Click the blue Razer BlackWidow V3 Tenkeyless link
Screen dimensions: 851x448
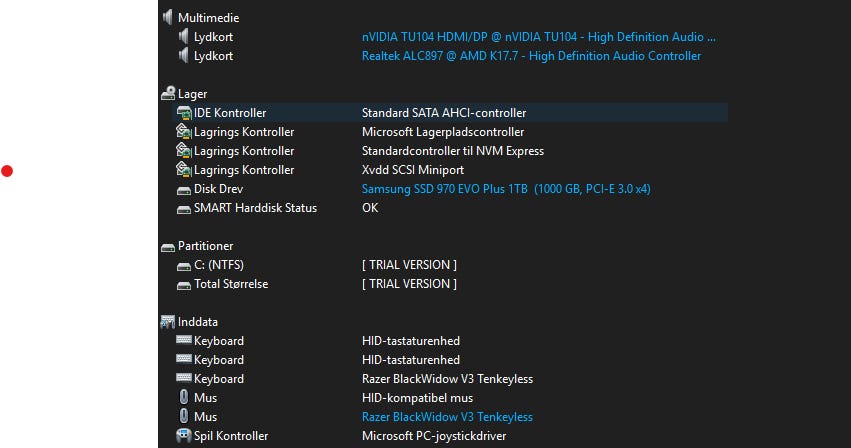(447, 417)
